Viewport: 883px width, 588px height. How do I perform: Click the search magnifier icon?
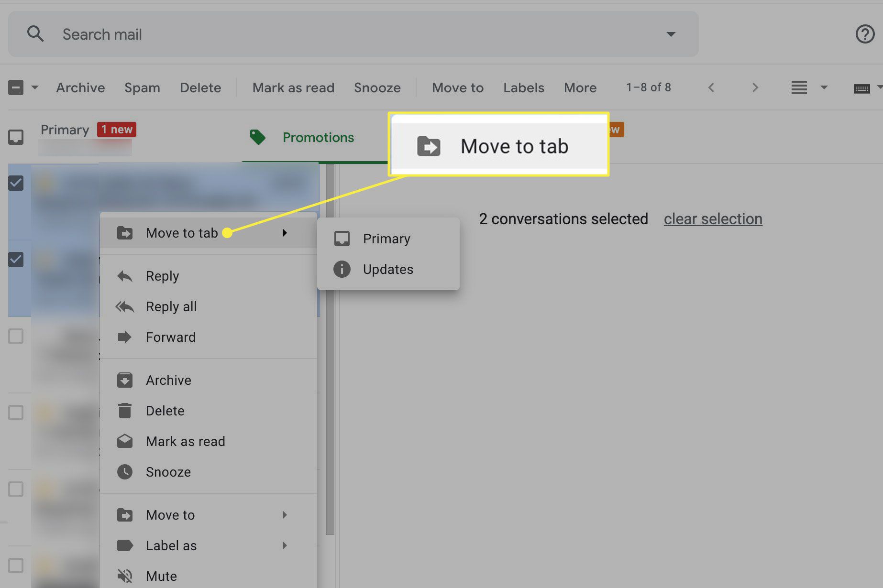[x=35, y=34]
